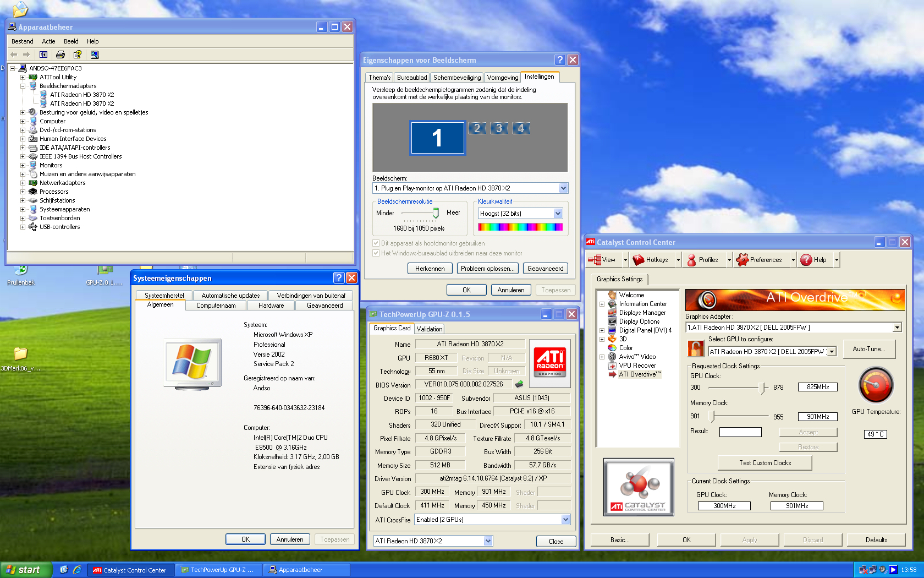Open the 3DMark06 folder on desktop
Viewport: 924px width, 578px height.
pyautogui.click(x=20, y=359)
